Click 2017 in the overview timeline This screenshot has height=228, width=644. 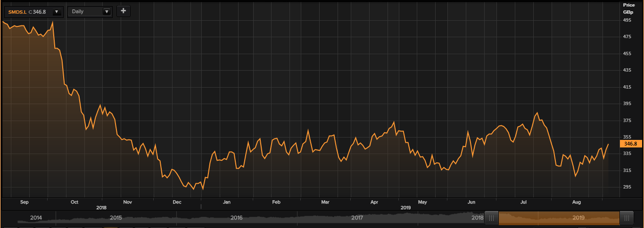[357, 218]
